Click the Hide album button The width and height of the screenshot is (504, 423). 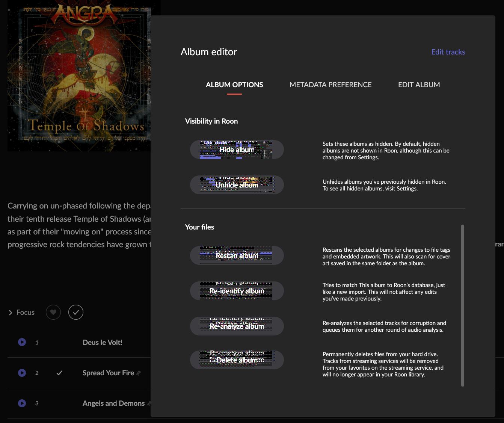click(237, 150)
